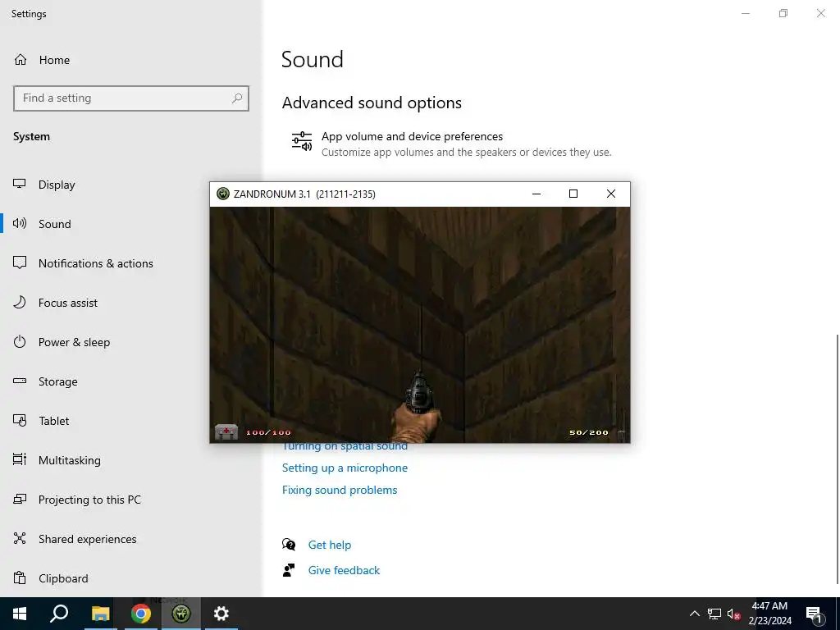Open the Action Center notifications
The height and width of the screenshot is (630, 840).
(x=814, y=614)
